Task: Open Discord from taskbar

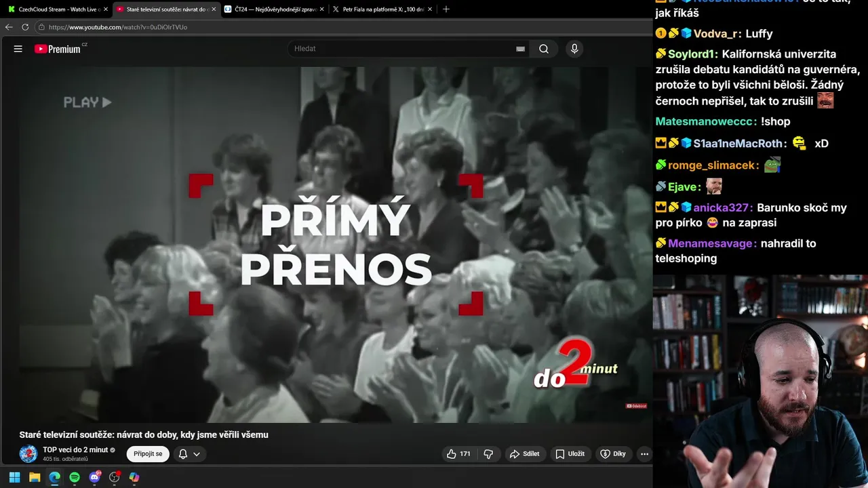Action: (x=94, y=477)
